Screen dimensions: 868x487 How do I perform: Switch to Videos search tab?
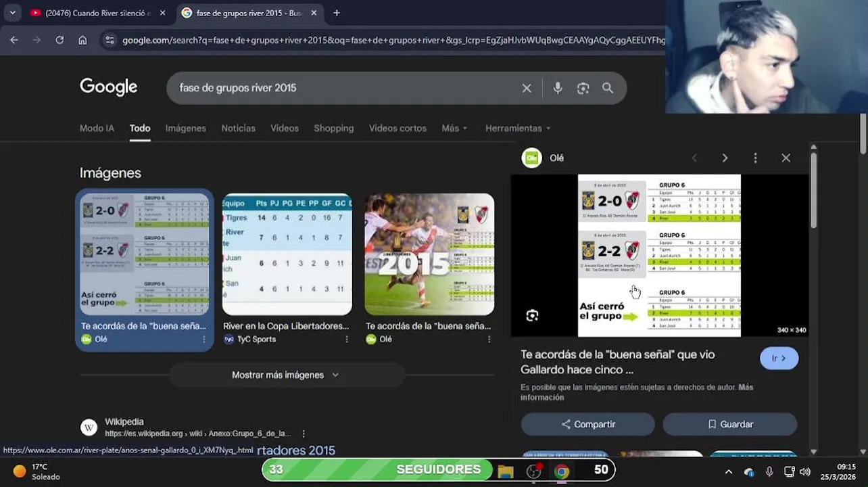[285, 128]
